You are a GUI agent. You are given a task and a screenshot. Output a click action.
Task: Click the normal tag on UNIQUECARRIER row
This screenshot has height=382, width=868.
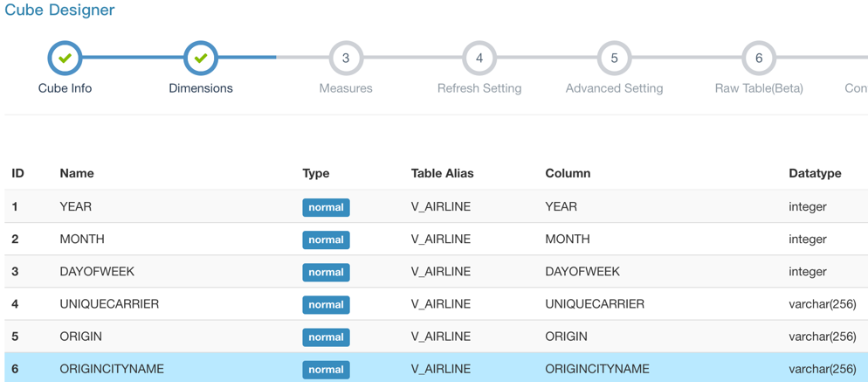(x=326, y=304)
